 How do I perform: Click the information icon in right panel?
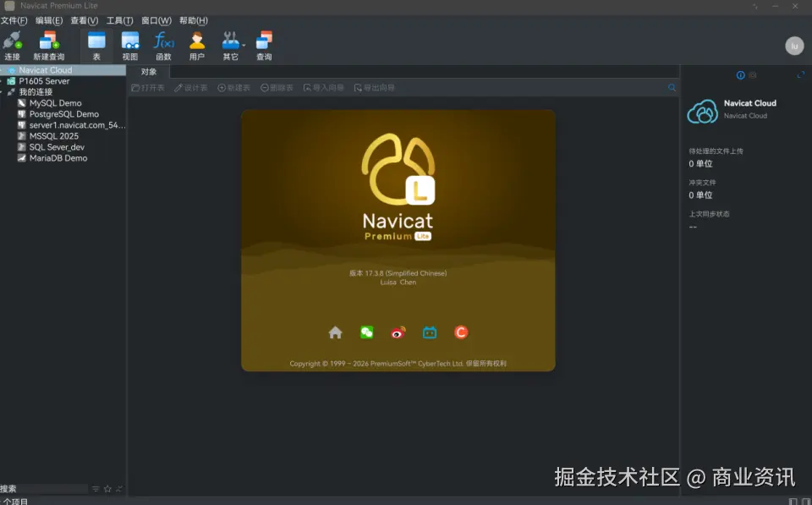(x=741, y=75)
